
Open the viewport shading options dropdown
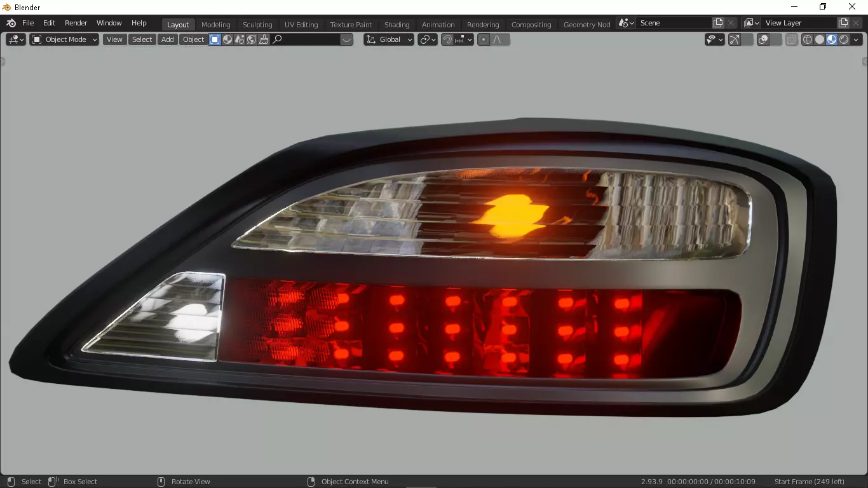(x=856, y=39)
